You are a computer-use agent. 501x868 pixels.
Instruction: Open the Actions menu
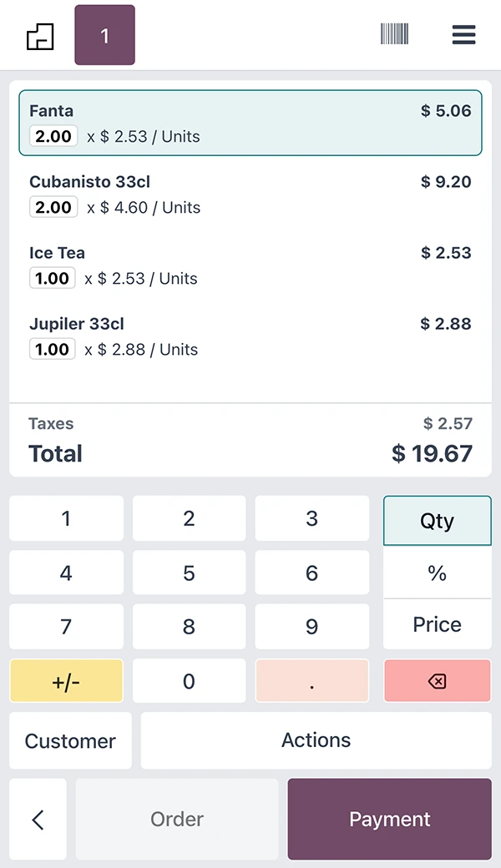point(316,740)
